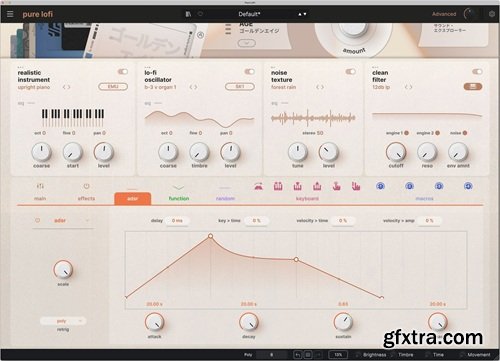Viewport: 500px width, 361px height.
Task: Open the preset library browser icon
Action: (x=188, y=14)
